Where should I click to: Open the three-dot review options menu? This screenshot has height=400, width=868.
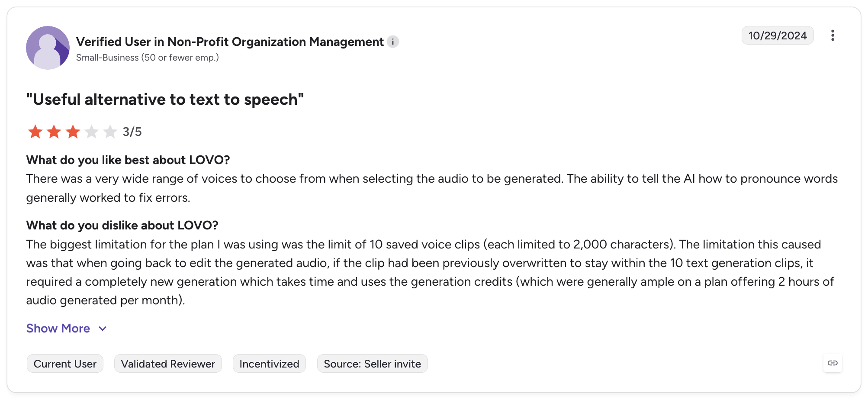[833, 35]
